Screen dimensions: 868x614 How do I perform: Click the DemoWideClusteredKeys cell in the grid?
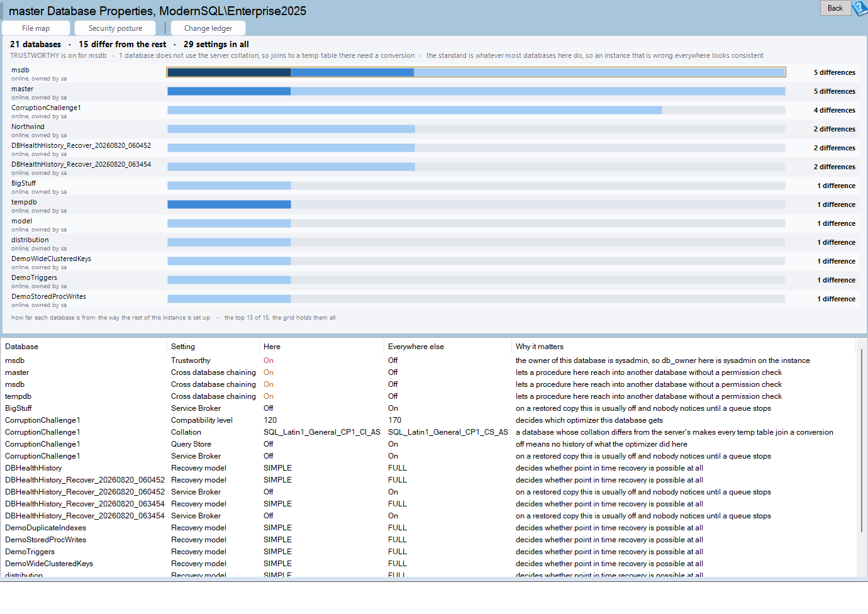(49, 564)
